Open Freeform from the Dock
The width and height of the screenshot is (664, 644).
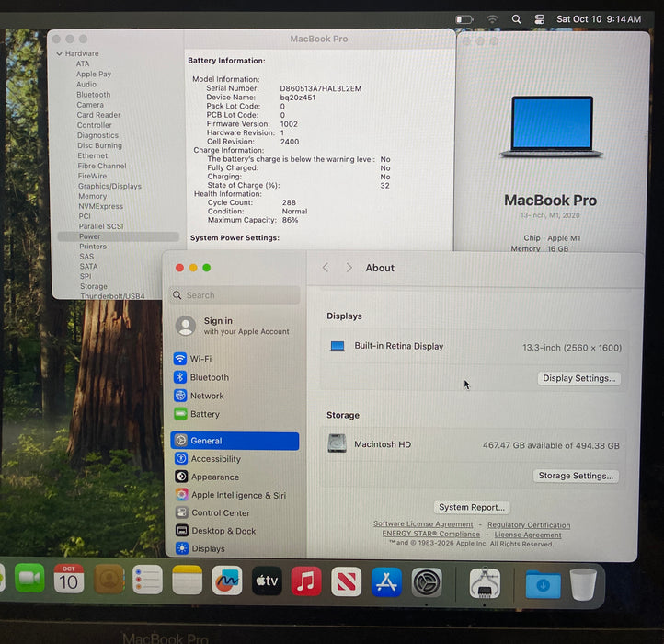tap(227, 581)
